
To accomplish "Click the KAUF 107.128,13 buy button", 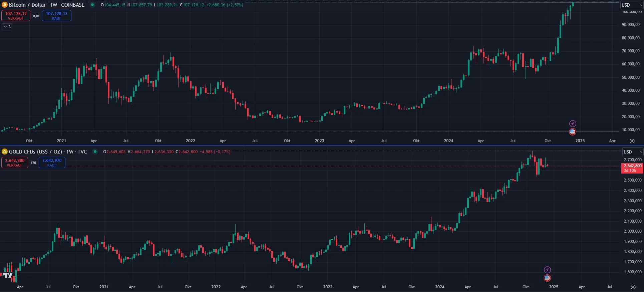I will click(57, 16).
